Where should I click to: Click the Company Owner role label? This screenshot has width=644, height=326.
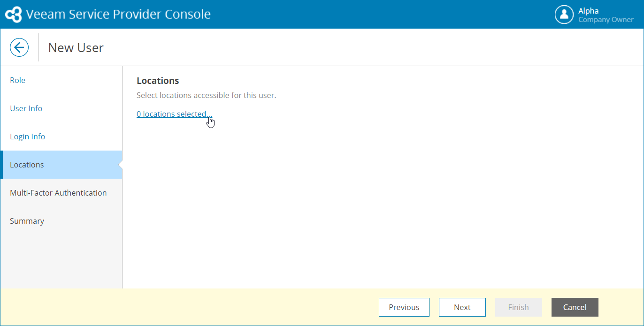coord(606,20)
